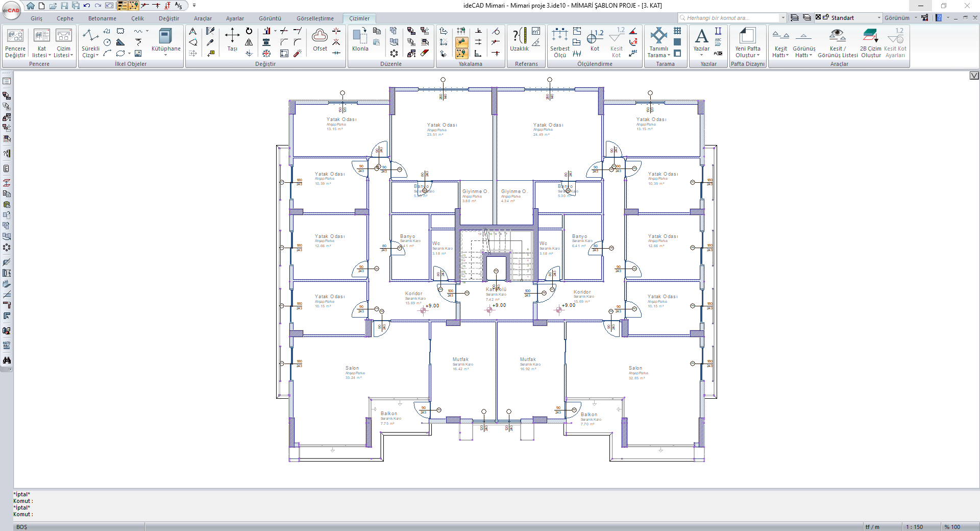Screen dimensions: 980x531
Task: Toggle the perpendicular snap icon in Yakalama group
Action: click(479, 31)
